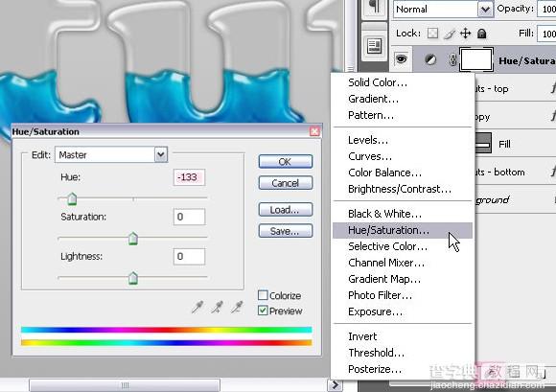Image resolution: width=556 pixels, height=392 pixels.
Task: Select the subtract-from-sample eyedropper icon
Action: (x=237, y=307)
